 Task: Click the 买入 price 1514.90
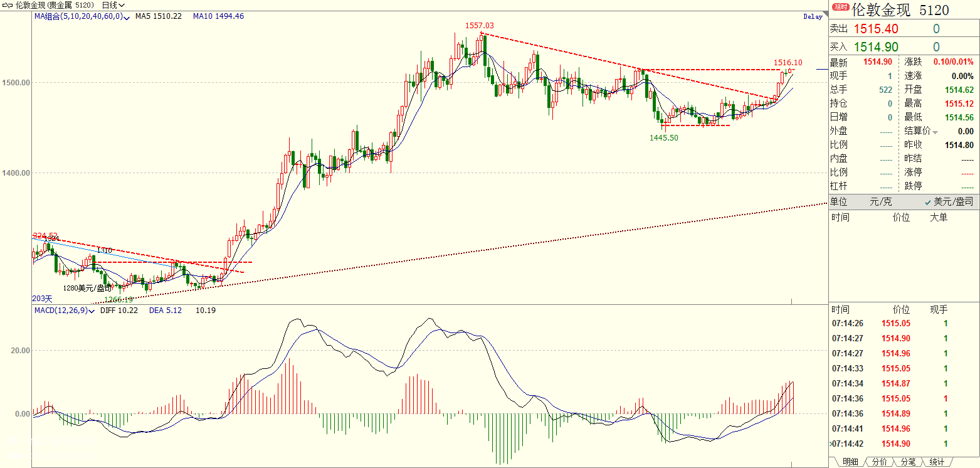(x=876, y=47)
